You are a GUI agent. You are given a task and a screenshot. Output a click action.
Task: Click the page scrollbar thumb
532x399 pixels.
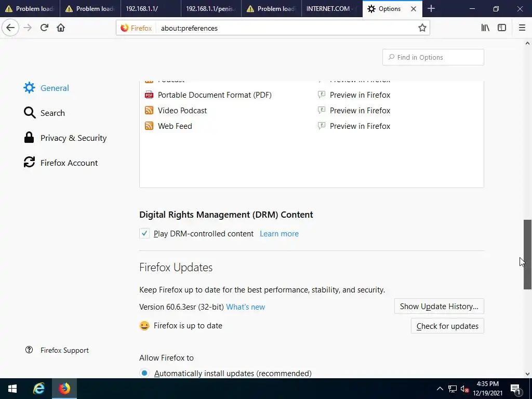(527, 255)
